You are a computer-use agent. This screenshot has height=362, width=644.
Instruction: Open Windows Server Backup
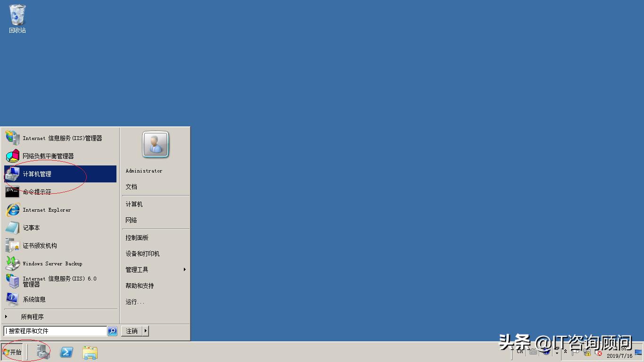[x=51, y=263]
